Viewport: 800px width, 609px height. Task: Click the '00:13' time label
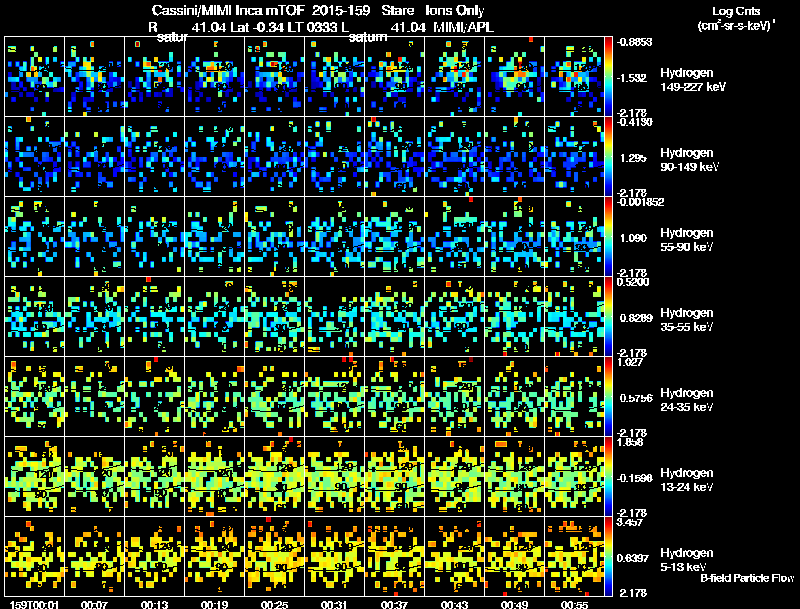tap(154, 604)
